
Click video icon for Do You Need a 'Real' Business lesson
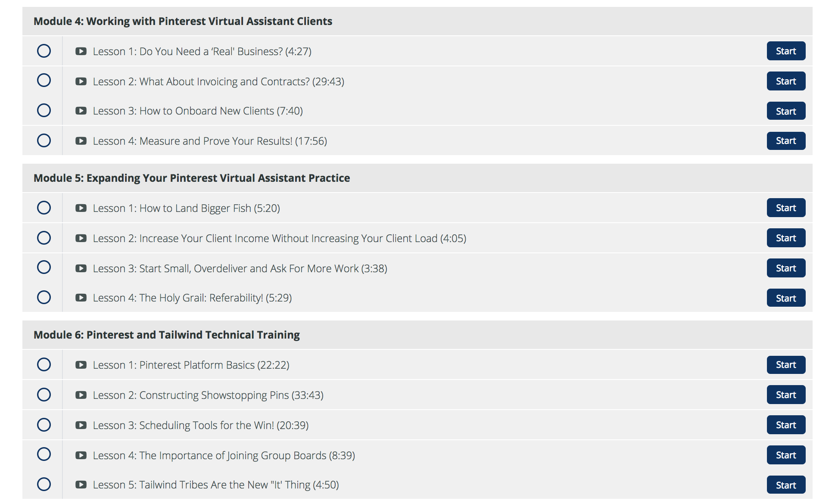81,51
